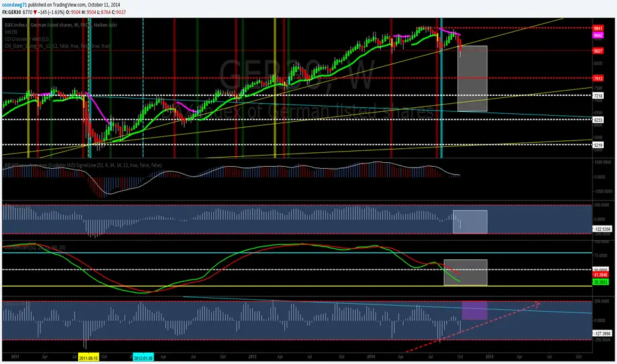Image resolution: width=617 pixels, height=364 pixels.
Task: Click the 7913 red price label
Action: [598, 79]
